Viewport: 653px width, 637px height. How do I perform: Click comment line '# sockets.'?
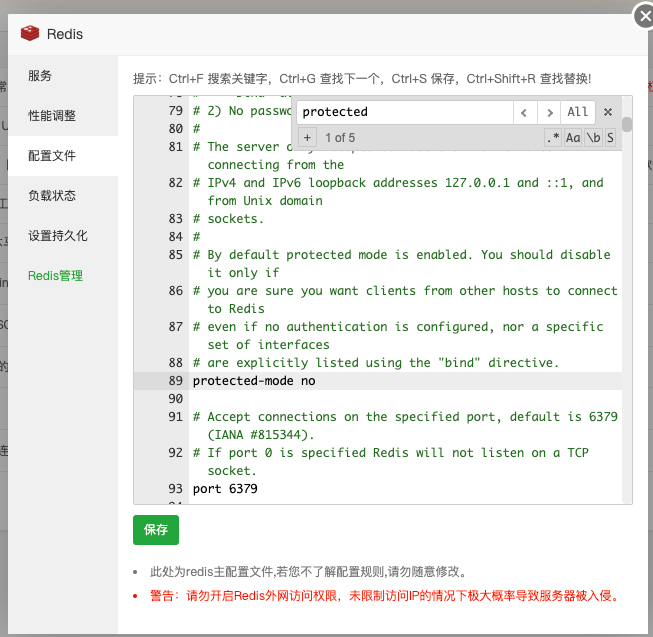228,219
